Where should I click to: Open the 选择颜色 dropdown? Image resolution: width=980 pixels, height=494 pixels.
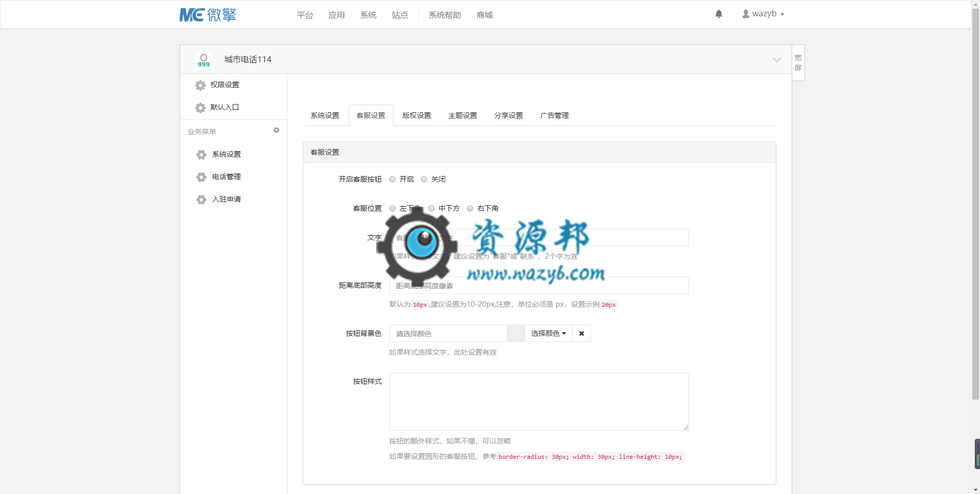pyautogui.click(x=549, y=333)
